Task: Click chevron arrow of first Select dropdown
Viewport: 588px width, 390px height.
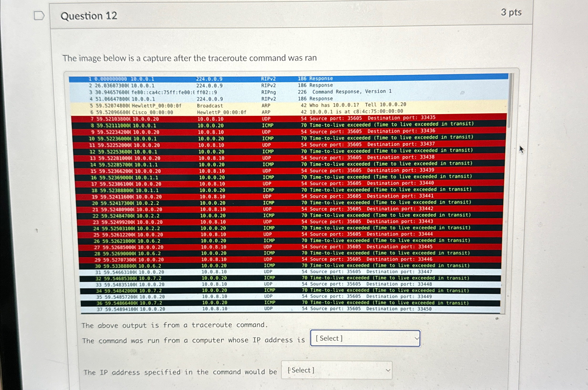Action: click(x=416, y=339)
